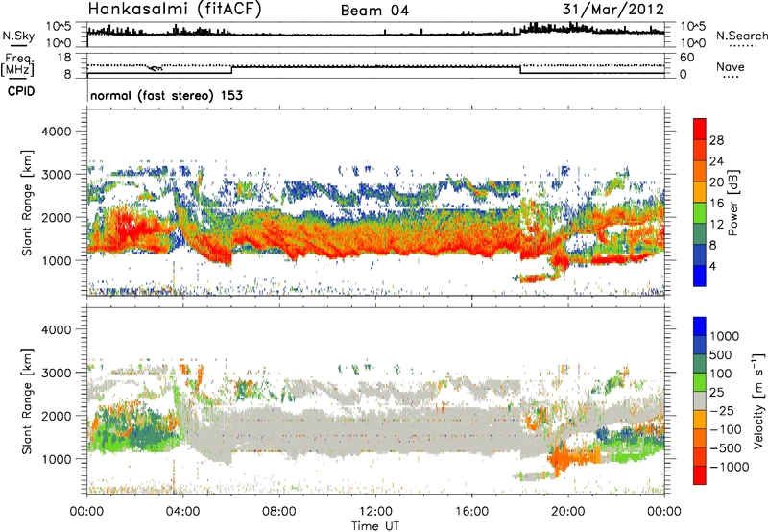This screenshot has width=768, height=532.
Task: Click 'Slant Range [km]' label of velocity panel
Action: pos(28,400)
